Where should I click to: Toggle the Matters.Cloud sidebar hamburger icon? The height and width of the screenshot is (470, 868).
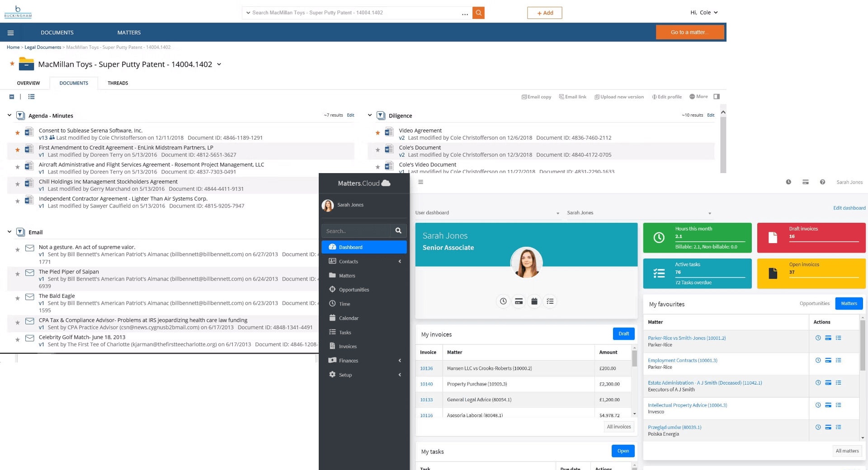click(420, 182)
